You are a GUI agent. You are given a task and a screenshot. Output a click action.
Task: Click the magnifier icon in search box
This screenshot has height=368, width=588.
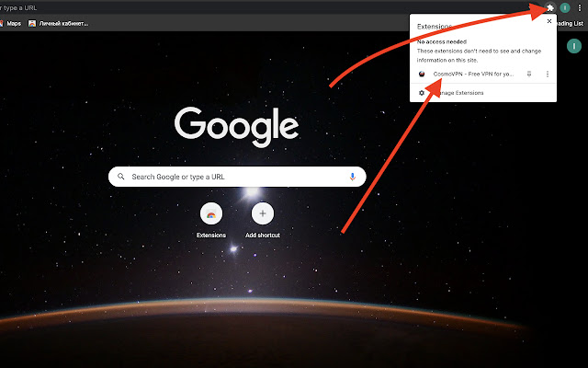120,176
